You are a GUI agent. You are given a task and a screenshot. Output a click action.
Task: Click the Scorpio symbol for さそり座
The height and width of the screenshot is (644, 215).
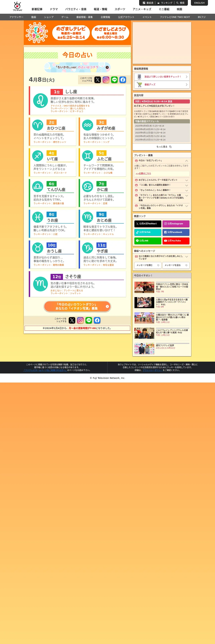(40, 284)
